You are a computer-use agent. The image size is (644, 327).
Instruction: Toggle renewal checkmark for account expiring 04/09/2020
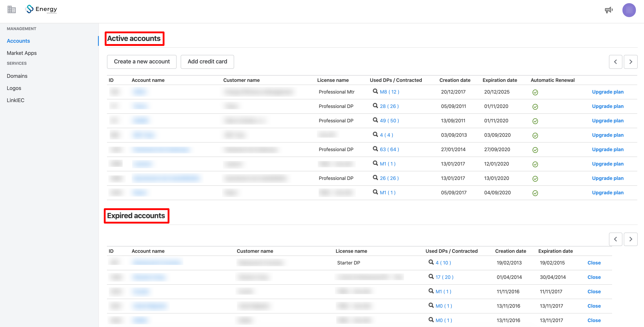[x=535, y=193]
